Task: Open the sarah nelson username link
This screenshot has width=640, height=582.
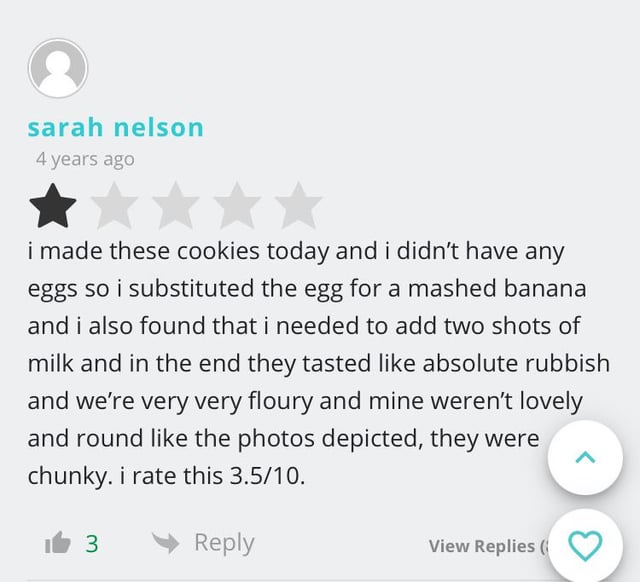Action: pyautogui.click(x=115, y=127)
